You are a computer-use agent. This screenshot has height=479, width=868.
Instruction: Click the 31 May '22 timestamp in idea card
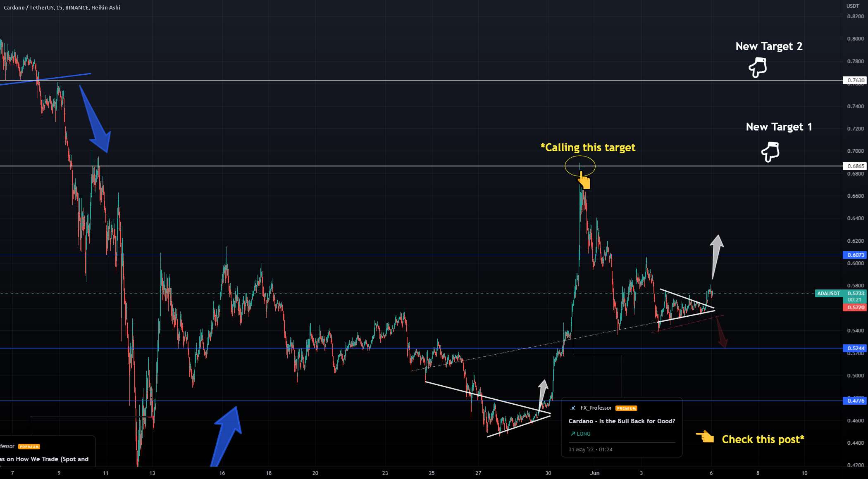[x=590, y=450]
